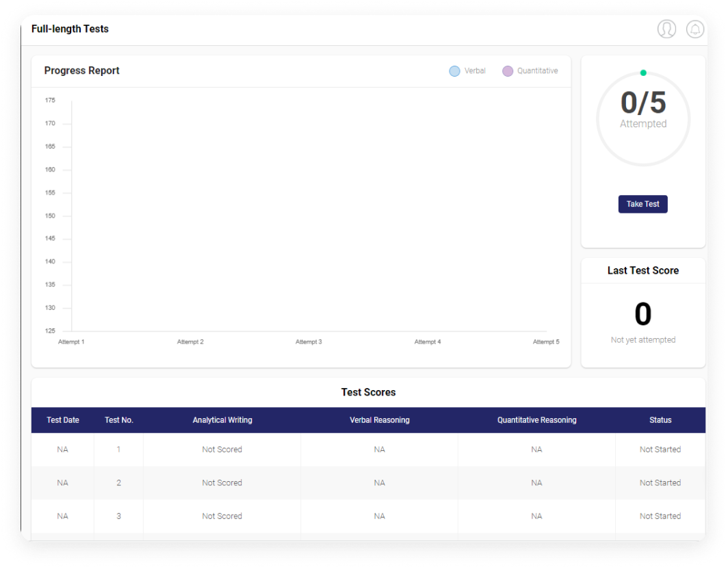The width and height of the screenshot is (728, 568).
Task: Click the Verbal Reasoning column header
Action: pyautogui.click(x=379, y=420)
